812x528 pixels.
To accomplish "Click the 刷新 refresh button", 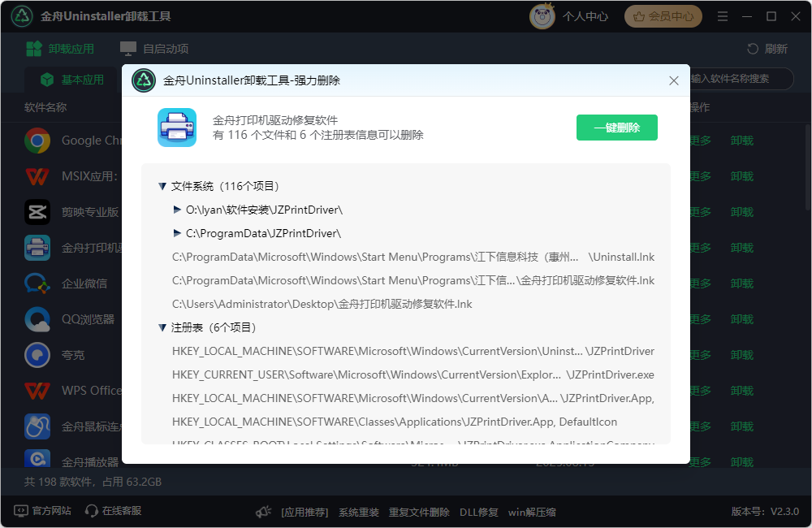I will 767,49.
